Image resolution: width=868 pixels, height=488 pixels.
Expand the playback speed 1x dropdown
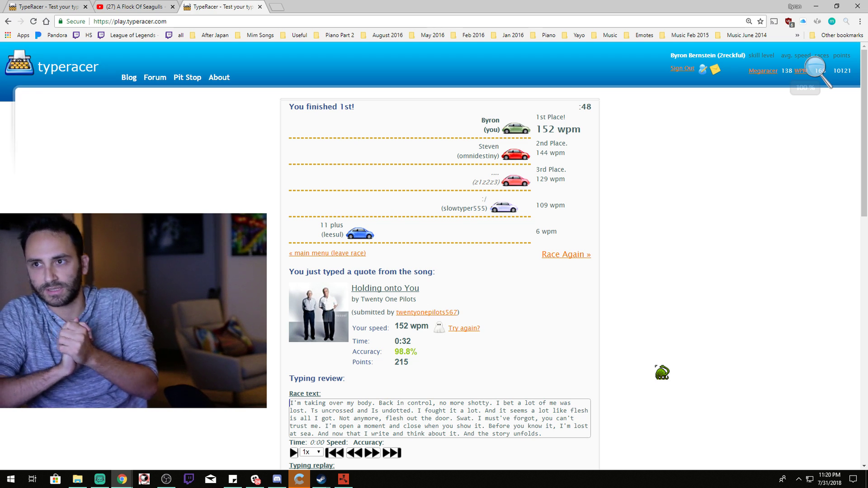311,452
